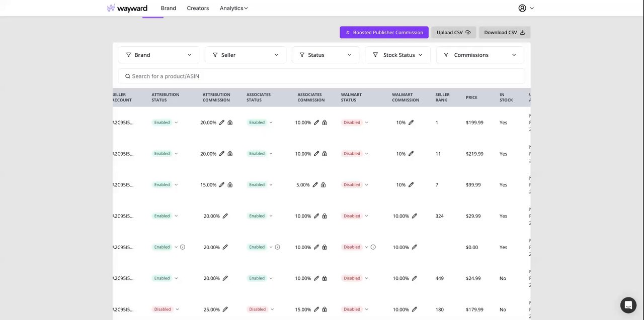The width and height of the screenshot is (644, 320).
Task: Go to the Creators nav tab
Action: pos(198,8)
